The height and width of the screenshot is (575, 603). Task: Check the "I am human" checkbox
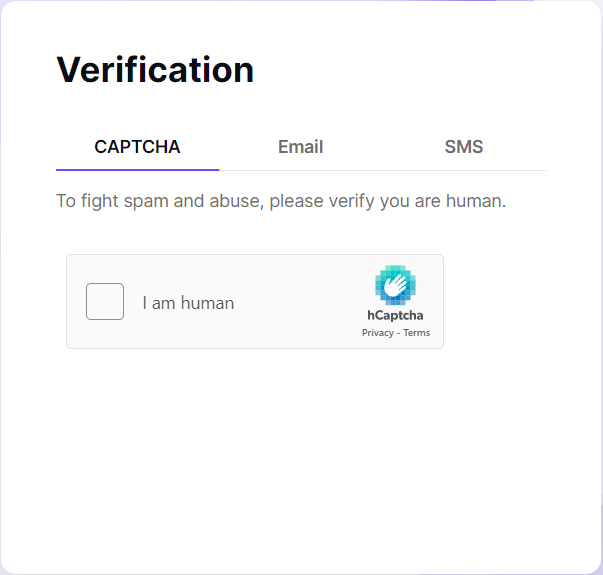[105, 301]
